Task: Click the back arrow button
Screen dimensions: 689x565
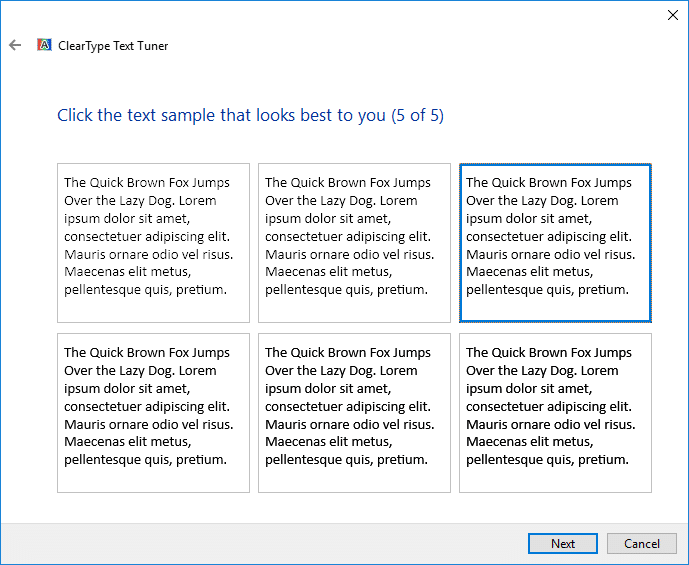Action: (15, 45)
